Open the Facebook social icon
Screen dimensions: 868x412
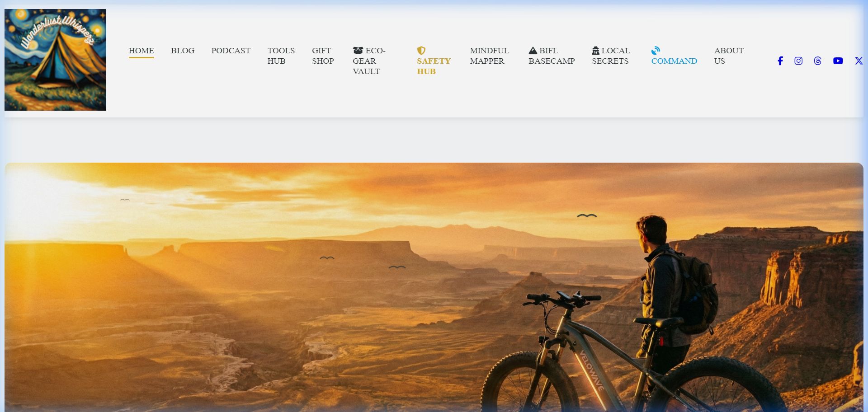coord(780,61)
